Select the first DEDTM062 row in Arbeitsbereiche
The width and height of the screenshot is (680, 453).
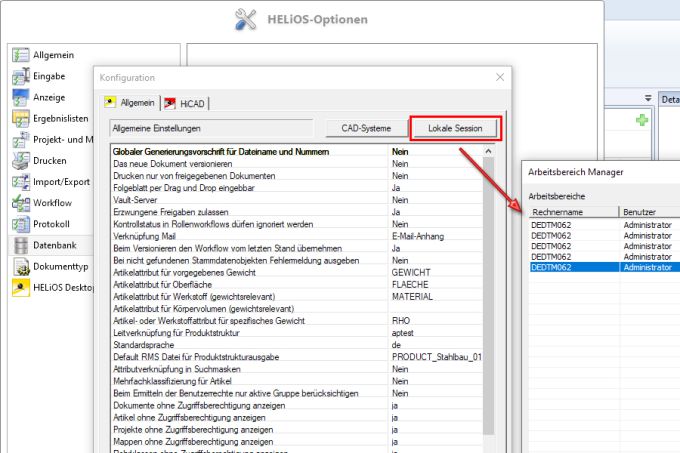click(605, 225)
